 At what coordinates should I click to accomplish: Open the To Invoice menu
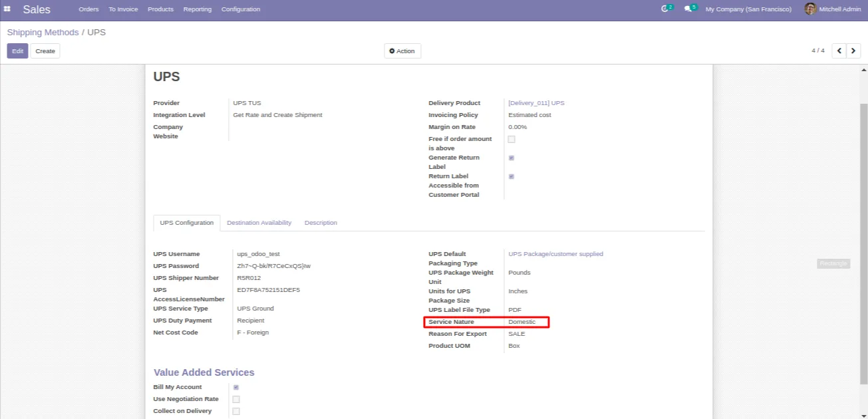point(123,9)
